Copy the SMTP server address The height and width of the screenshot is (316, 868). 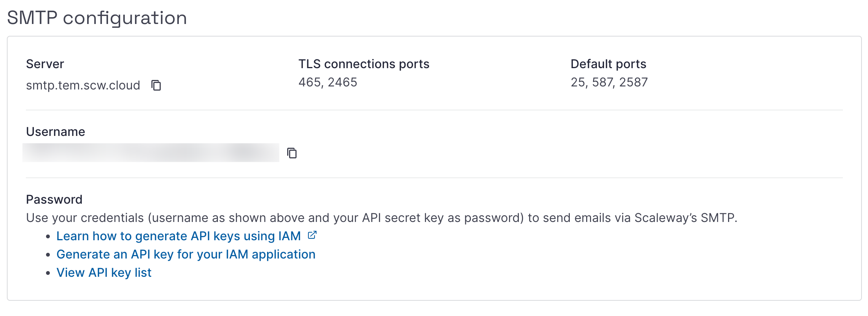[x=156, y=85]
